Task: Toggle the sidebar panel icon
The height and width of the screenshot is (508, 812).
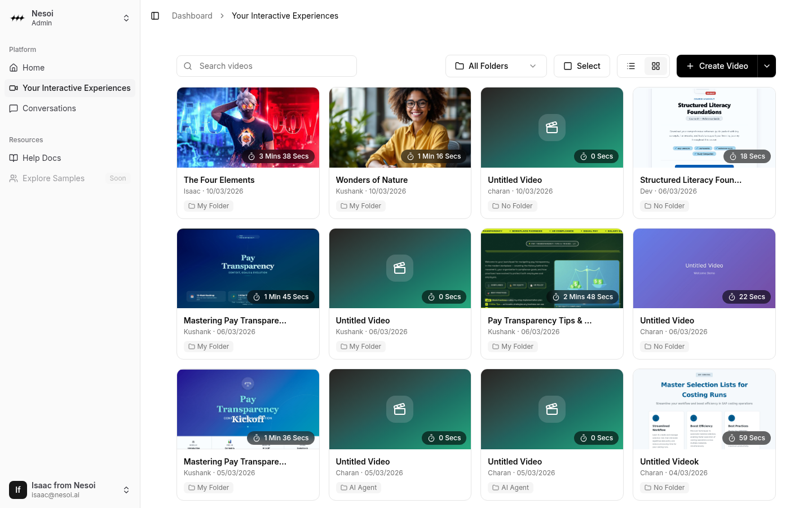Action: pos(155,16)
